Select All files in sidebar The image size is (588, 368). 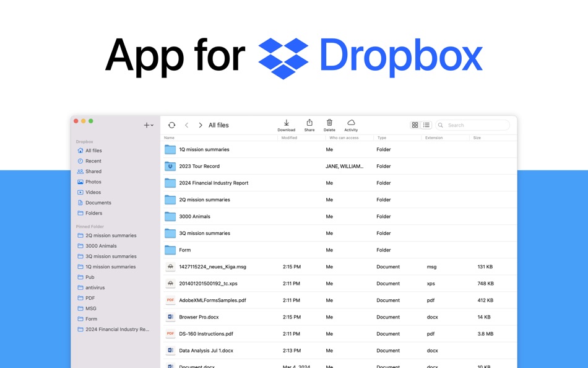90,151
